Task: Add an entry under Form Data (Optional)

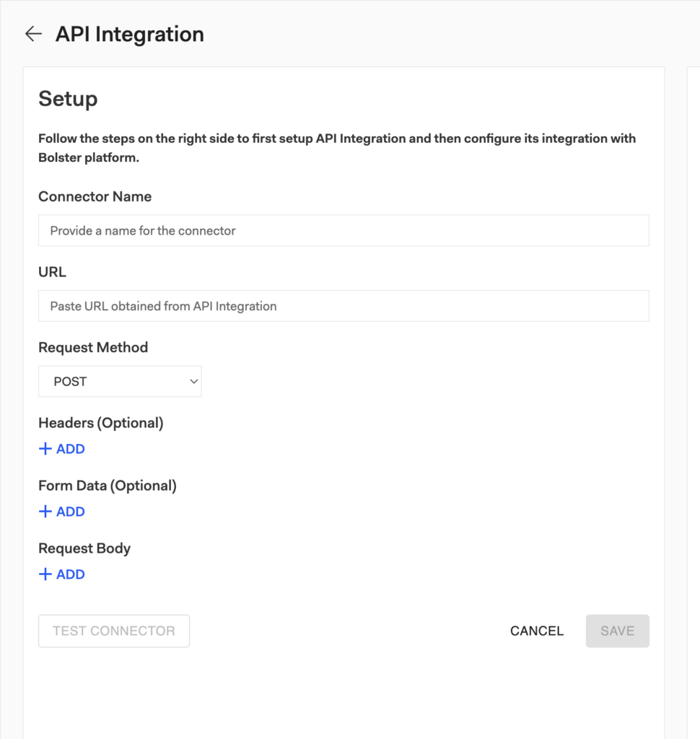Action: (62, 512)
